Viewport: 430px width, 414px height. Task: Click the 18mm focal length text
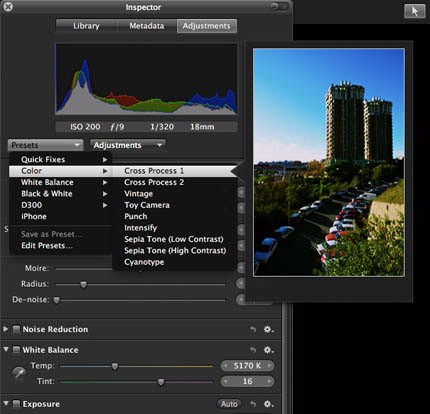click(x=202, y=127)
